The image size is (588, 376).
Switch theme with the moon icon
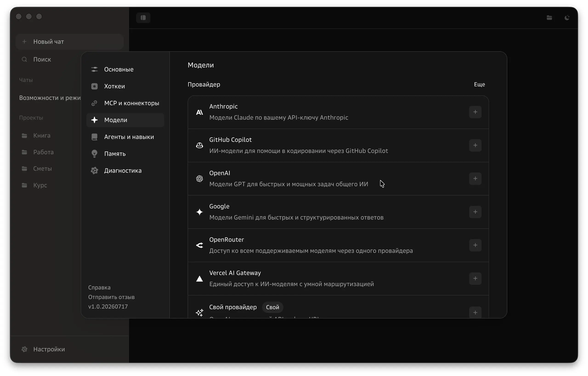(x=567, y=18)
